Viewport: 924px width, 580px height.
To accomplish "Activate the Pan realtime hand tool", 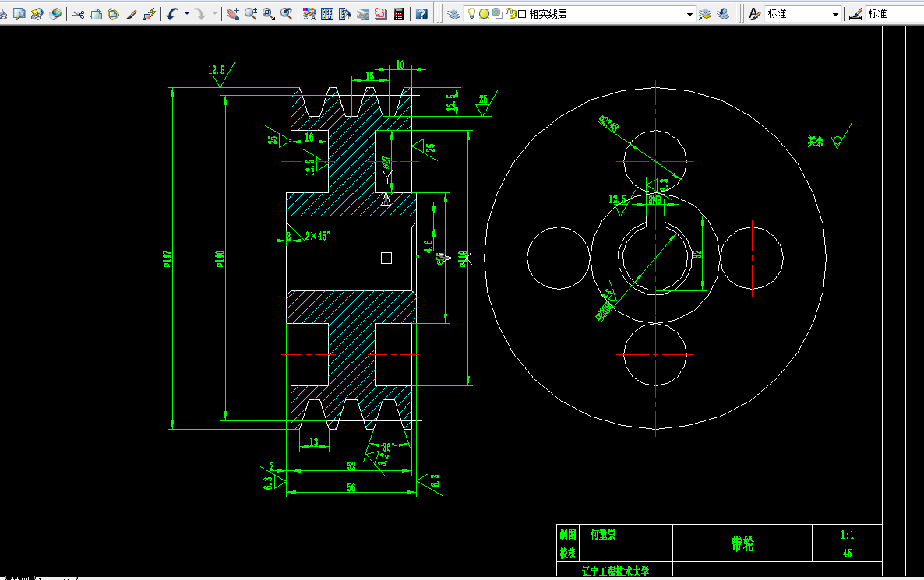I will [233, 13].
